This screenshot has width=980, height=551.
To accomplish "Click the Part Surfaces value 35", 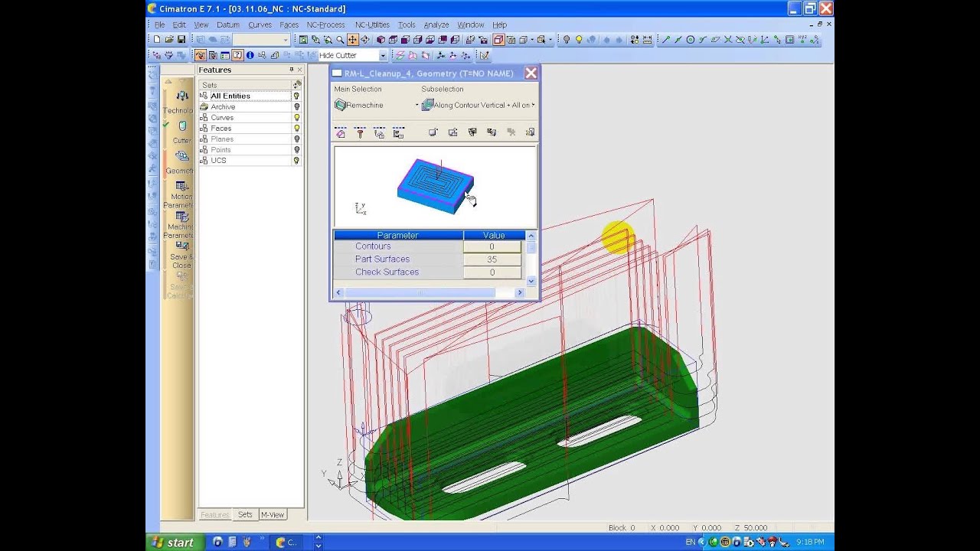I will click(x=492, y=259).
